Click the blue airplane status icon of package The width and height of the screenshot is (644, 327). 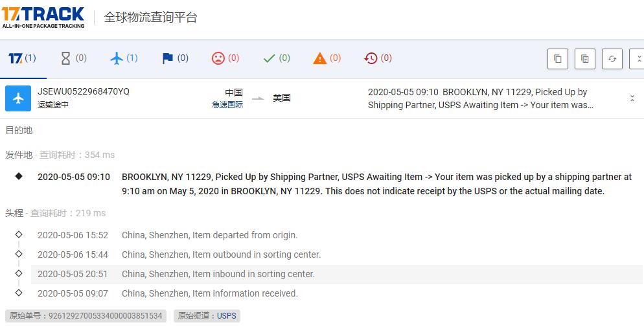click(18, 98)
